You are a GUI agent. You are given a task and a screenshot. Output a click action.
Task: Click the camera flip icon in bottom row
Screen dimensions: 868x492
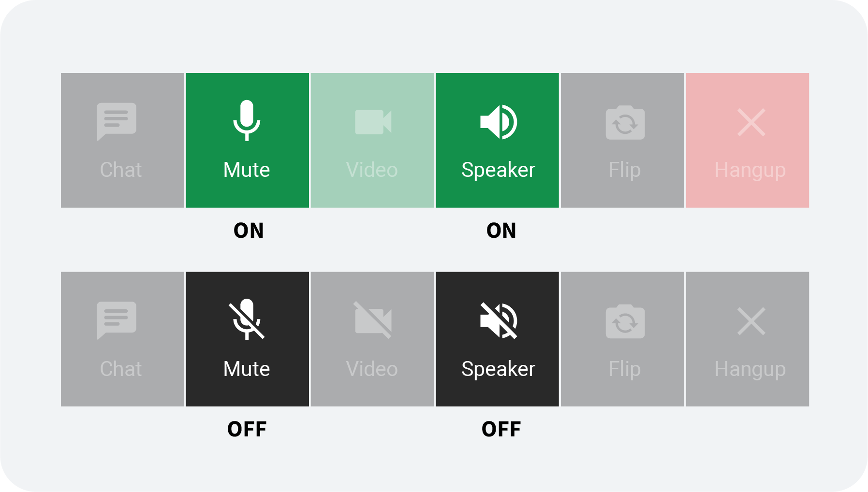625,321
